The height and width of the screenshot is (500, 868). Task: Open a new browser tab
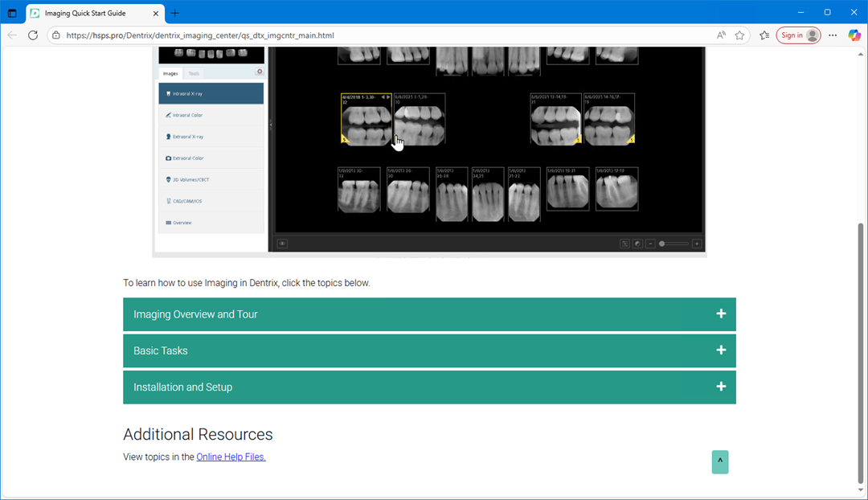175,14
